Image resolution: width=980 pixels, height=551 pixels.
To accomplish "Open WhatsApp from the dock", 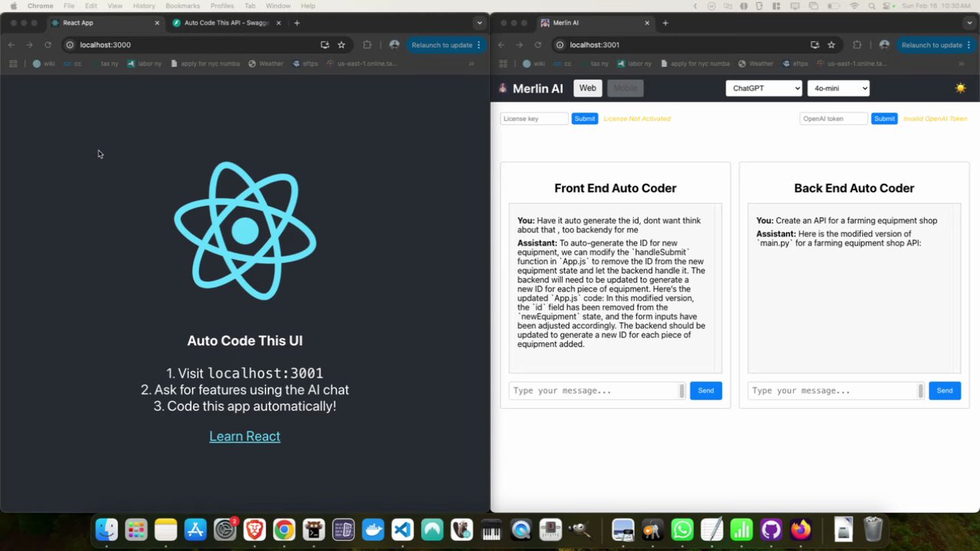I will (x=682, y=530).
